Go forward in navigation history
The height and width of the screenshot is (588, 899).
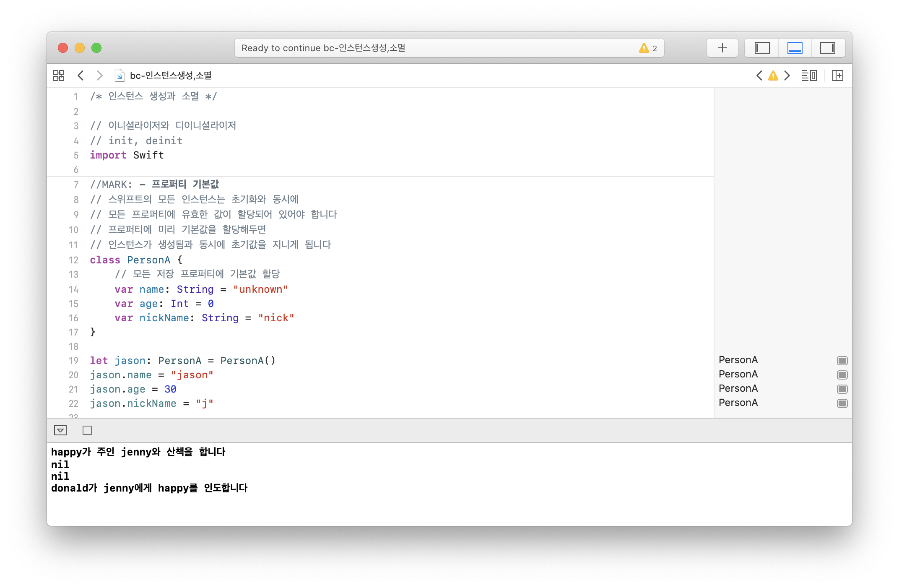click(99, 75)
